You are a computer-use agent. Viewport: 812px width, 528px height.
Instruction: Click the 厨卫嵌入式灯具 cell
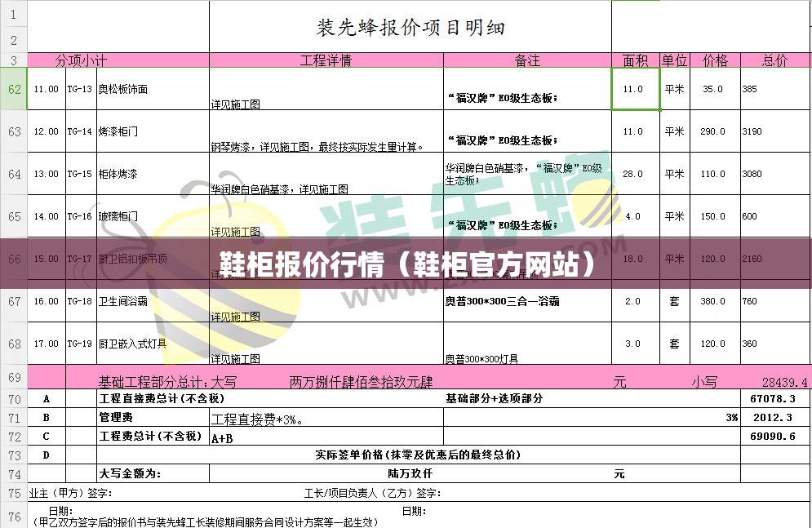[153, 344]
